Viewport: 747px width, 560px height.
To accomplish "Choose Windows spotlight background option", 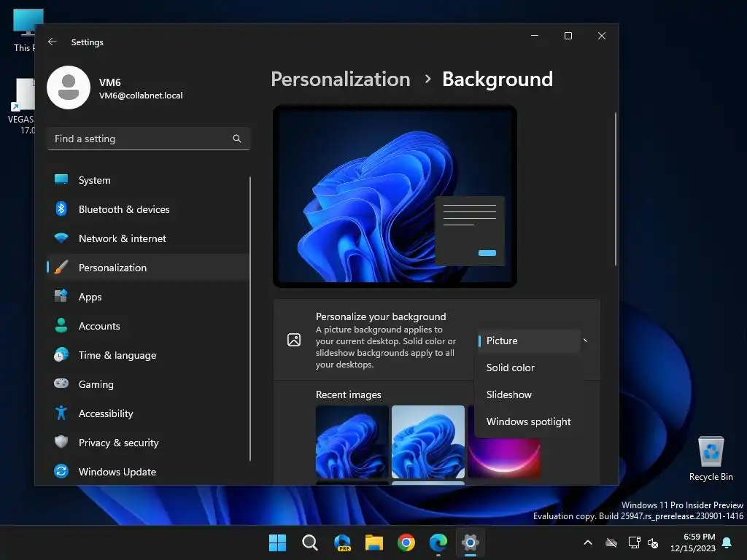I will [529, 421].
